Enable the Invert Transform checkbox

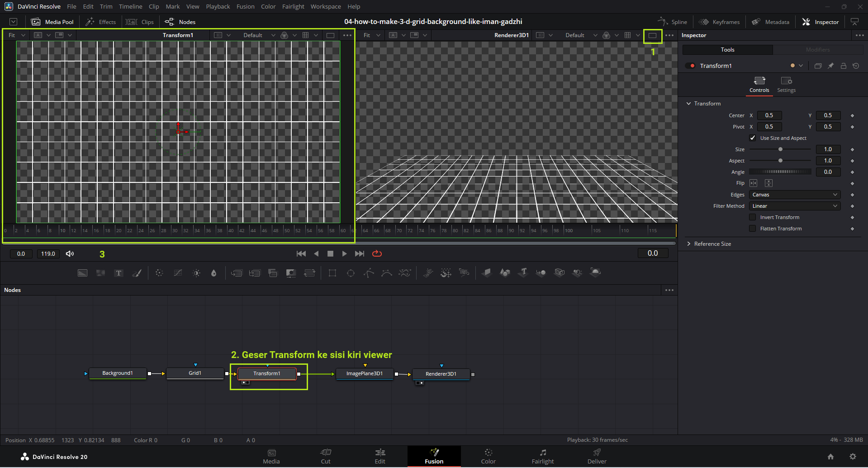click(x=753, y=217)
